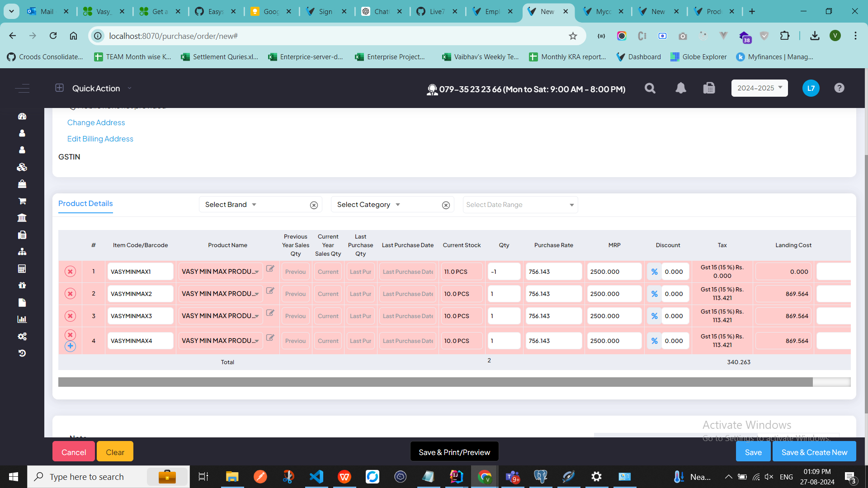The width and height of the screenshot is (868, 488).
Task: Toggle percent discount type in row 1
Action: [x=654, y=272]
